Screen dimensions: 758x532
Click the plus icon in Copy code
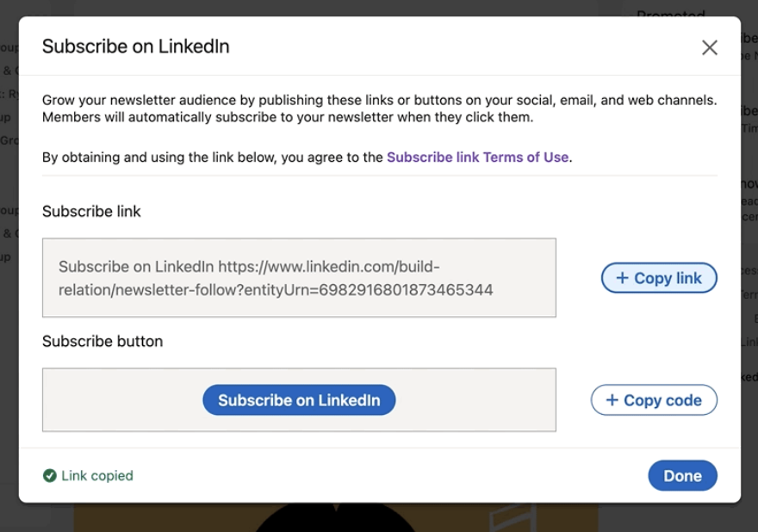(x=612, y=400)
